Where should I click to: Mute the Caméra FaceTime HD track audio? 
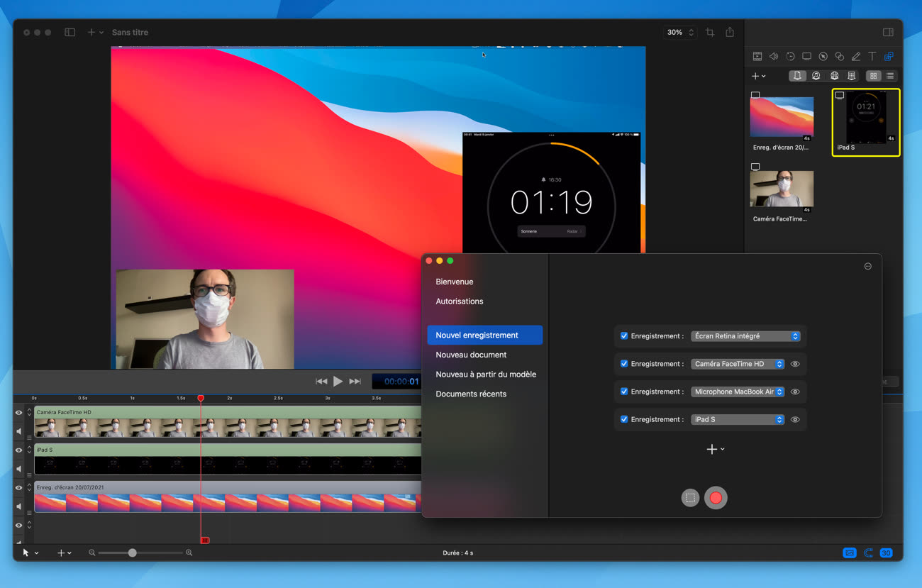[19, 431]
